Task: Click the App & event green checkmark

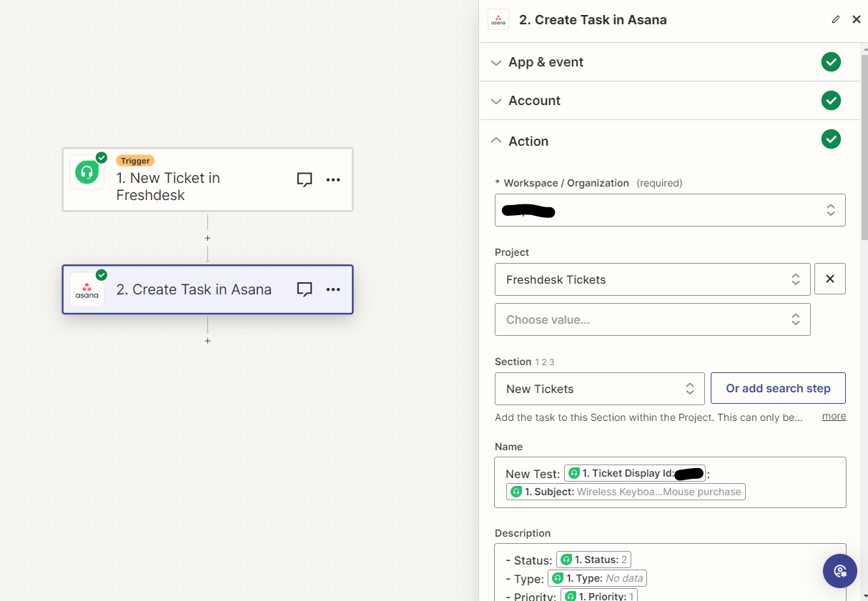Action: [x=831, y=62]
